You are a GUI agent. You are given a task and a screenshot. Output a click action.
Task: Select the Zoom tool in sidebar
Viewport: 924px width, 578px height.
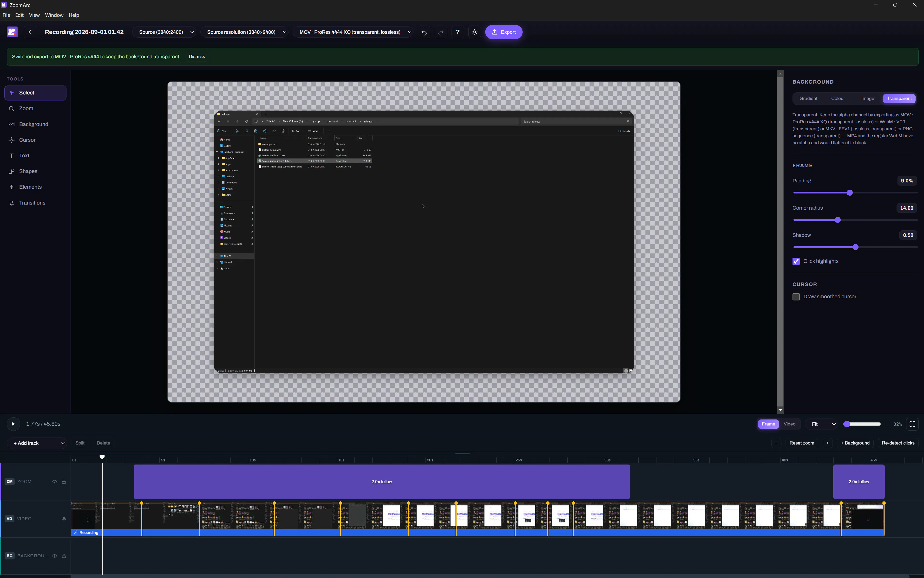pos(35,109)
